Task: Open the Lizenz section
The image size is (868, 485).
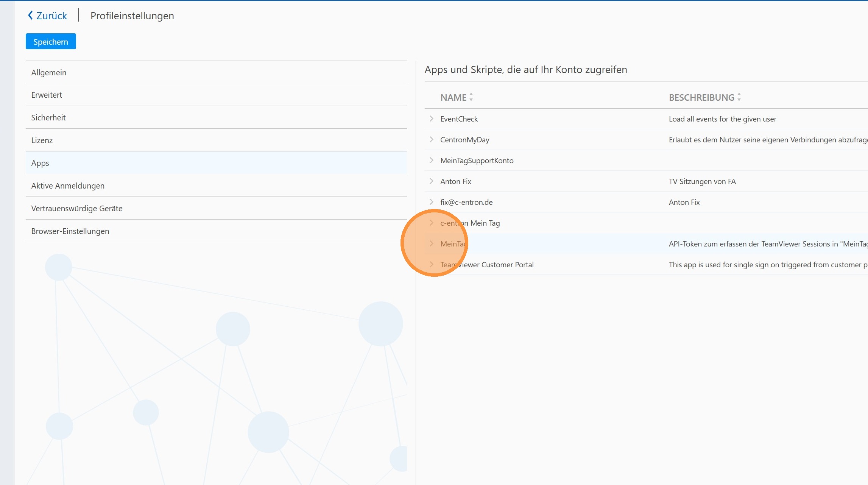Action: [x=42, y=140]
